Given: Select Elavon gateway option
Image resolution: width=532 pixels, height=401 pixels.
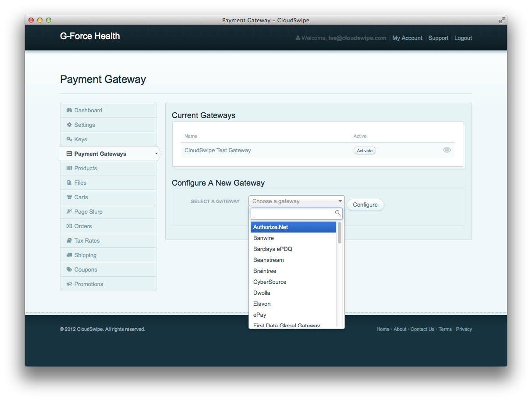Looking at the screenshot, I should coord(293,304).
